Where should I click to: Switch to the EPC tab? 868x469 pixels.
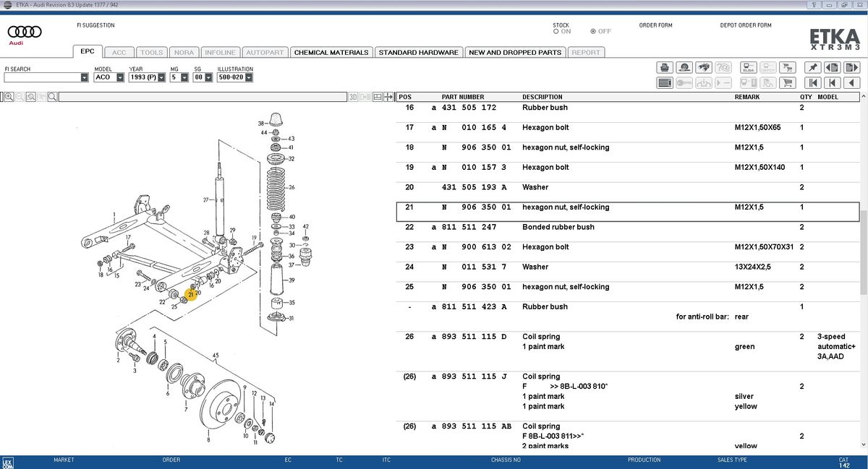click(88, 52)
